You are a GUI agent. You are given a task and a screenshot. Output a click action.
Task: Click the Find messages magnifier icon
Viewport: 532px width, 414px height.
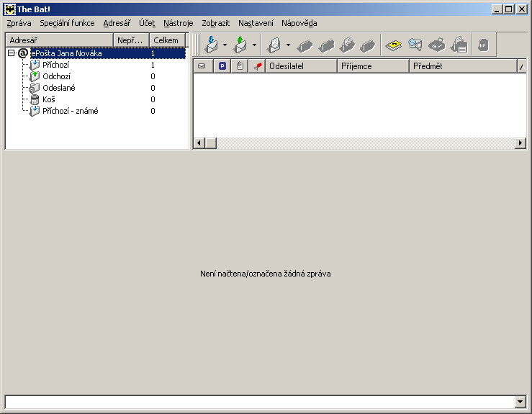415,45
